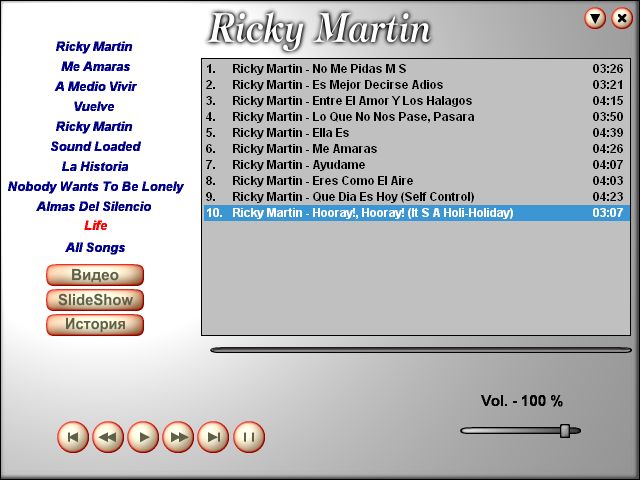
Task: Select the red Life album
Action: pyautogui.click(x=96, y=226)
